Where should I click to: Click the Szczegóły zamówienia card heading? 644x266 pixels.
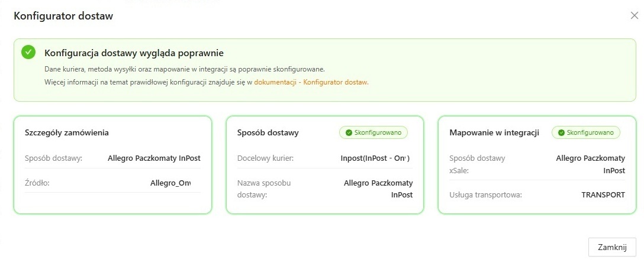click(67, 132)
